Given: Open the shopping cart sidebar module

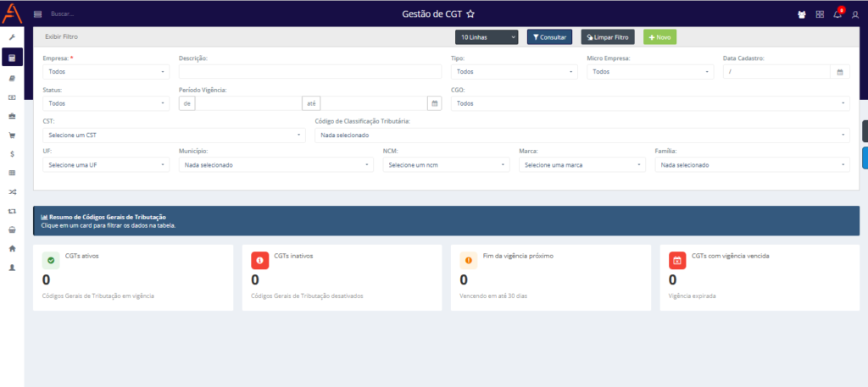Looking at the screenshot, I should 12,135.
